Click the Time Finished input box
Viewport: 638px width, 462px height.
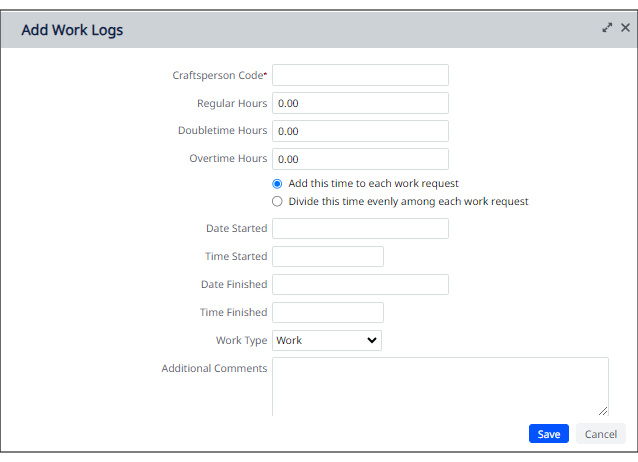click(328, 313)
